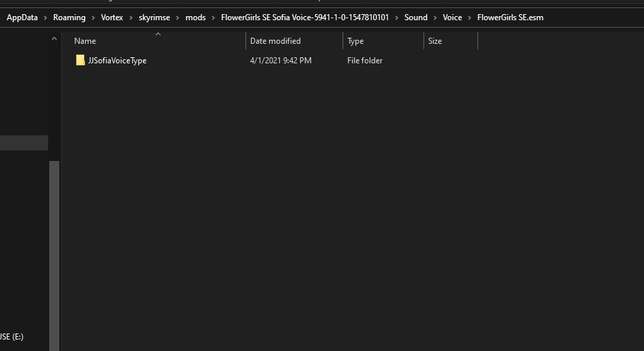The width and height of the screenshot is (644, 351).
Task: Open the chevron dropdown right after mods
Action: point(213,18)
